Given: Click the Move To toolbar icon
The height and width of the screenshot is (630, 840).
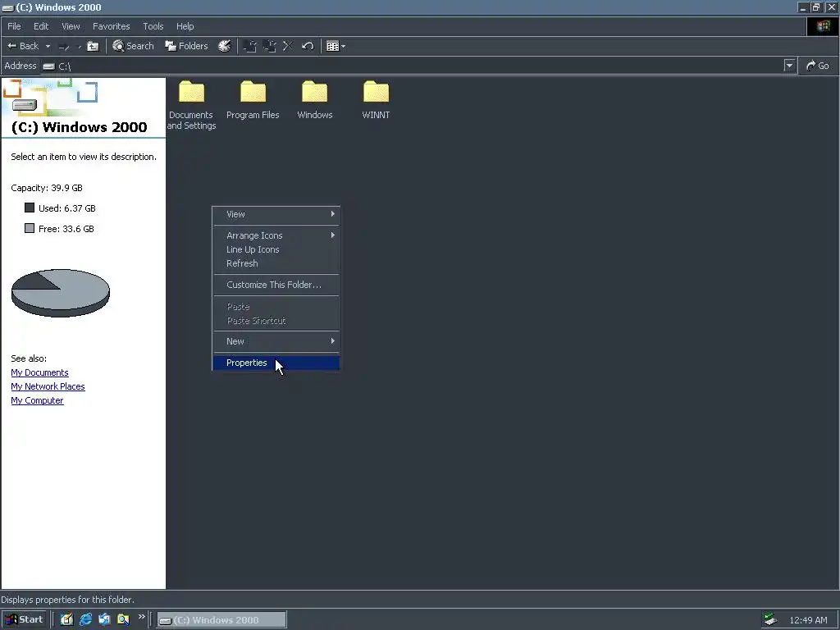Looking at the screenshot, I should (x=249, y=46).
